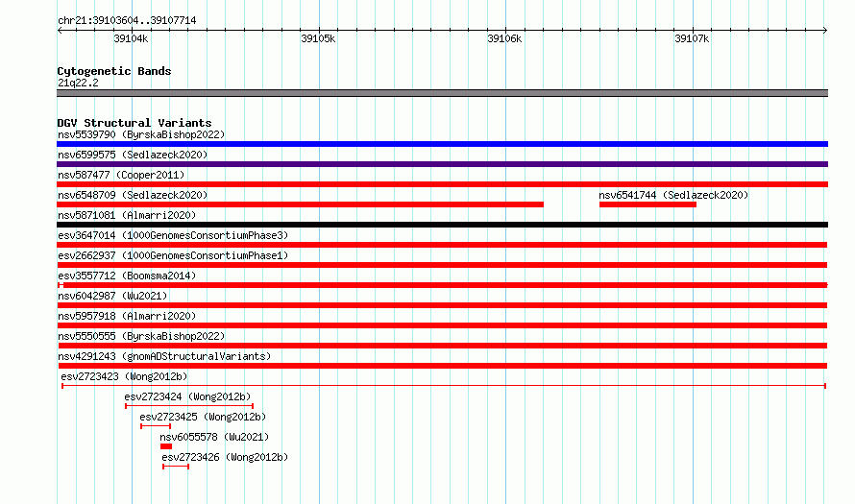Click the nsv6548709 red variant bar
The width and height of the screenshot is (855, 504).
tap(300, 204)
